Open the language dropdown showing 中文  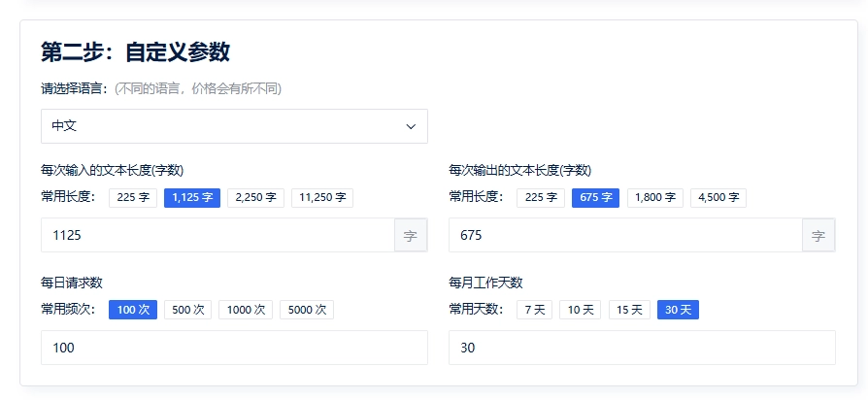tap(234, 126)
